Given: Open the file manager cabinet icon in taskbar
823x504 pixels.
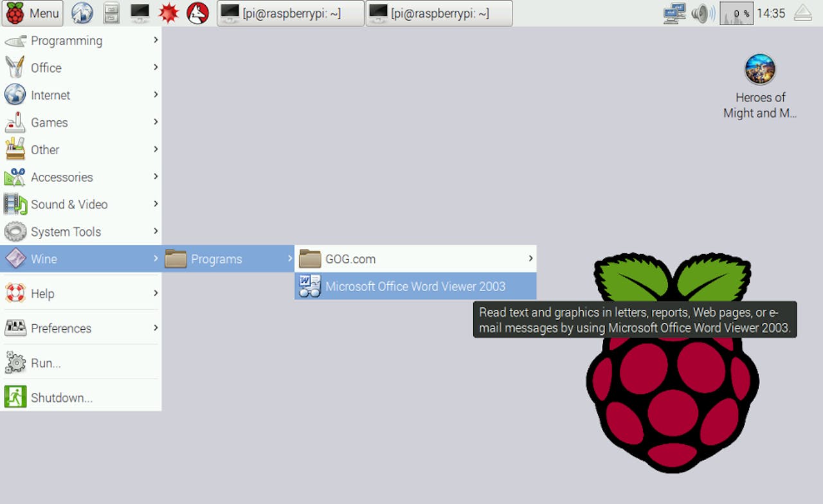Looking at the screenshot, I should [111, 13].
